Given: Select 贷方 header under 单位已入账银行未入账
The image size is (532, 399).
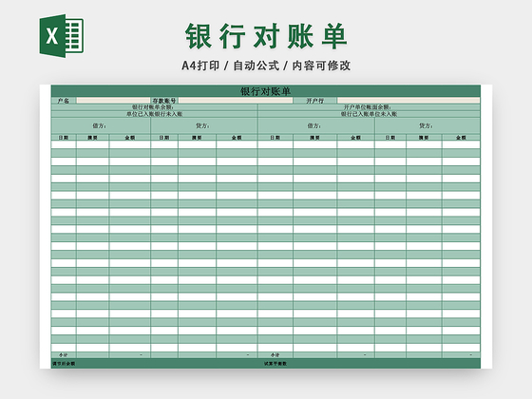Looking at the screenshot, I should pos(204,125).
